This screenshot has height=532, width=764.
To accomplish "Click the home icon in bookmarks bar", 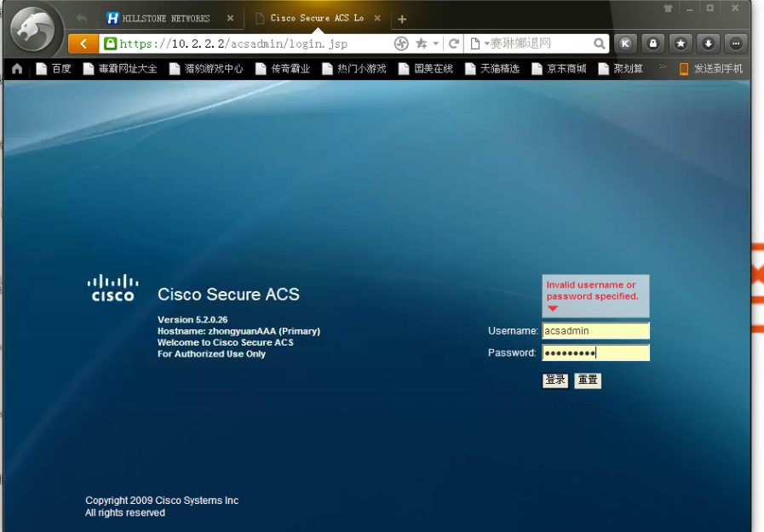I will [17, 69].
